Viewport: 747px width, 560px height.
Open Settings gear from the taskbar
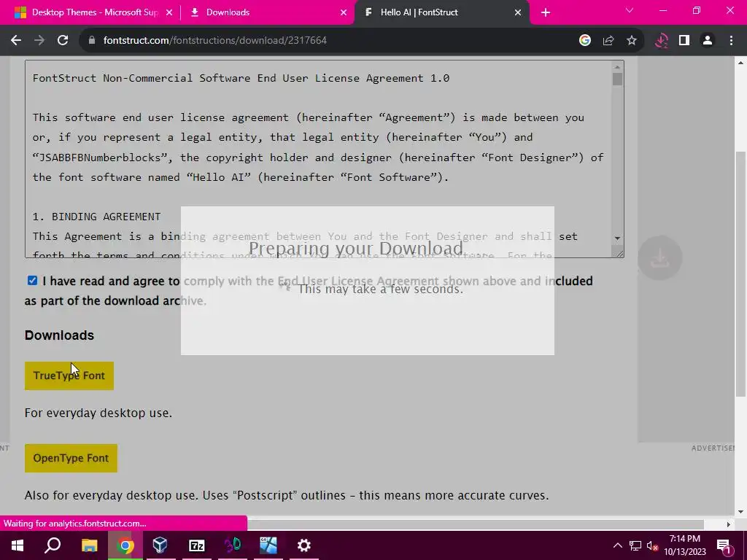[x=304, y=545]
